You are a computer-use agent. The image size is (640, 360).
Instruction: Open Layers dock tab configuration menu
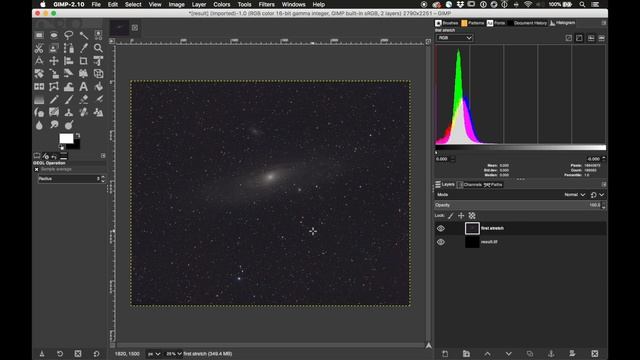604,184
